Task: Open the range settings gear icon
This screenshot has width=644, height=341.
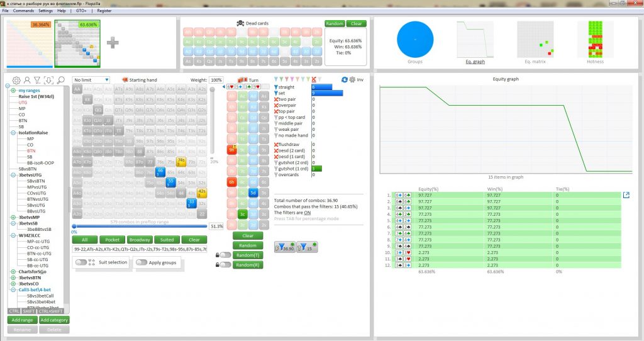Action: point(17,80)
